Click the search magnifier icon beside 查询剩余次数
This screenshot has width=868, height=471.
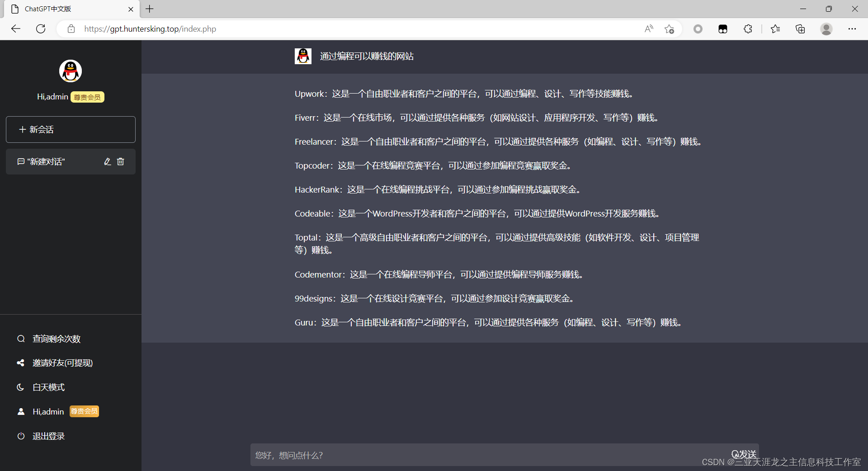pyautogui.click(x=21, y=339)
